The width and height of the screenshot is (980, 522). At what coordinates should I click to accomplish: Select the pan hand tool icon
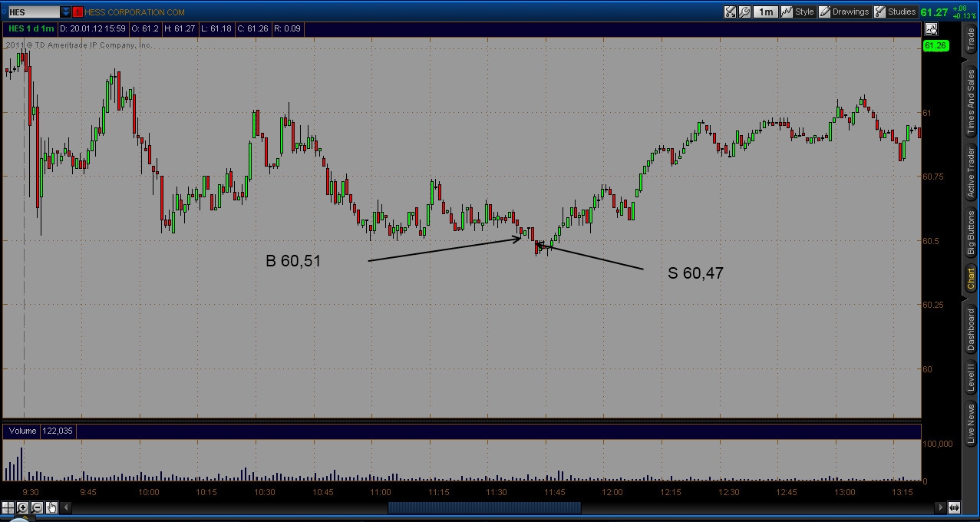tap(51, 507)
